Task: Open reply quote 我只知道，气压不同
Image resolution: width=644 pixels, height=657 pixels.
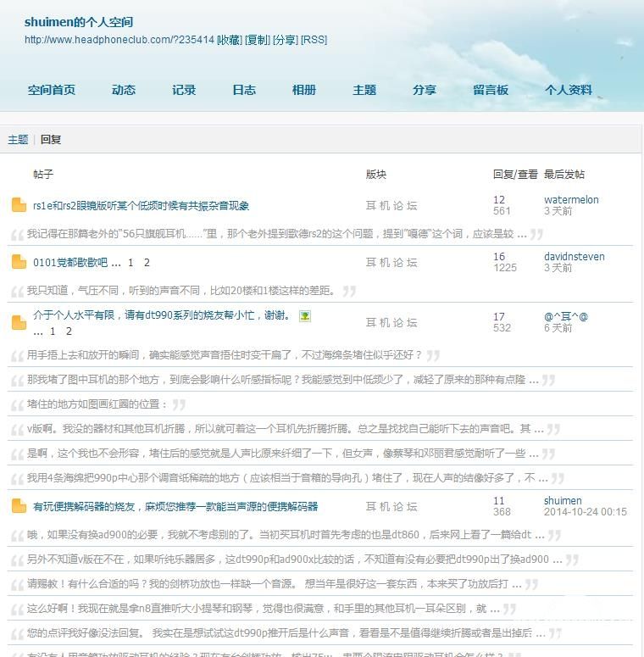Action: coord(180,291)
